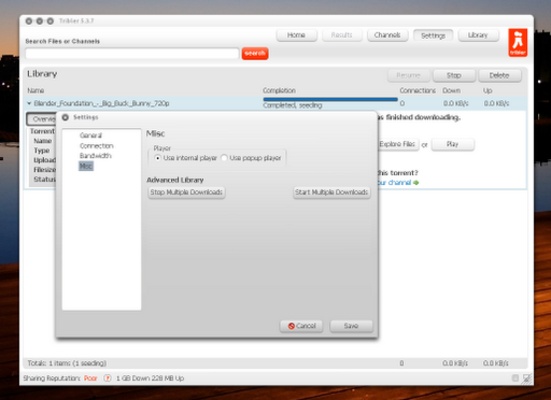Click the Resume button
The height and width of the screenshot is (400, 551).
[408, 76]
